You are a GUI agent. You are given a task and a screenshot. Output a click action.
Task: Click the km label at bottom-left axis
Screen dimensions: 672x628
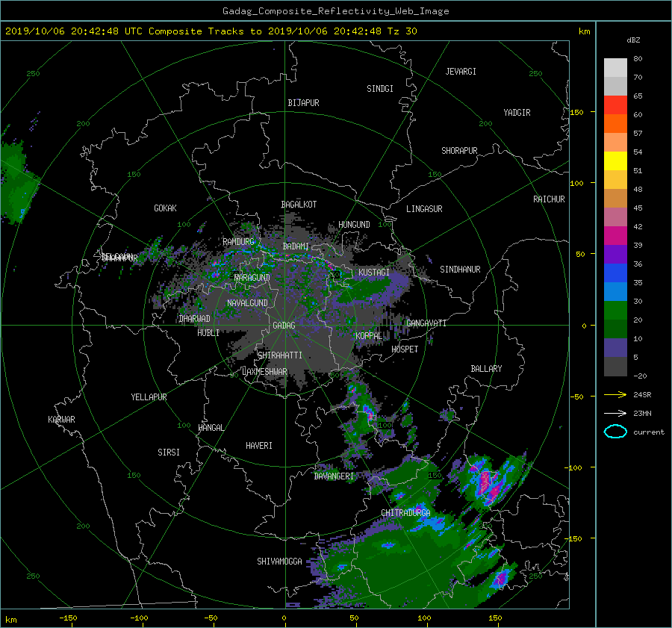11,620
